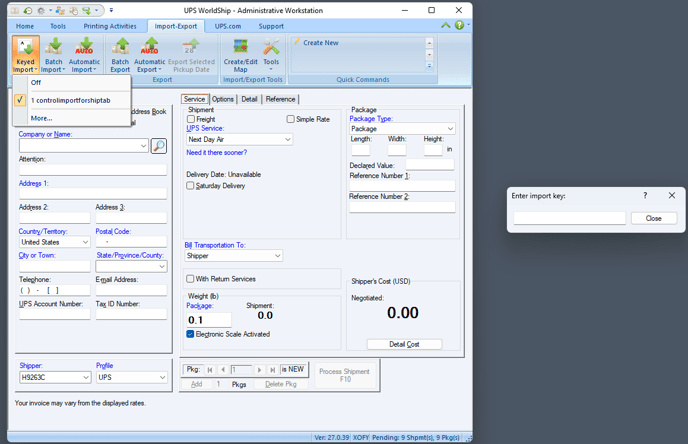Click the two-person quick access icon
Viewport: 688px width, 444px height.
(59, 10)
